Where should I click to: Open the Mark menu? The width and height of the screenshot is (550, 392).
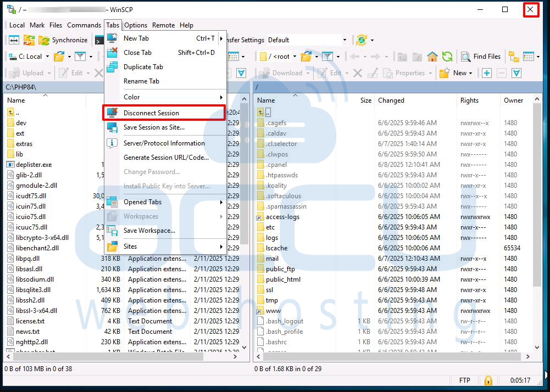[37, 25]
